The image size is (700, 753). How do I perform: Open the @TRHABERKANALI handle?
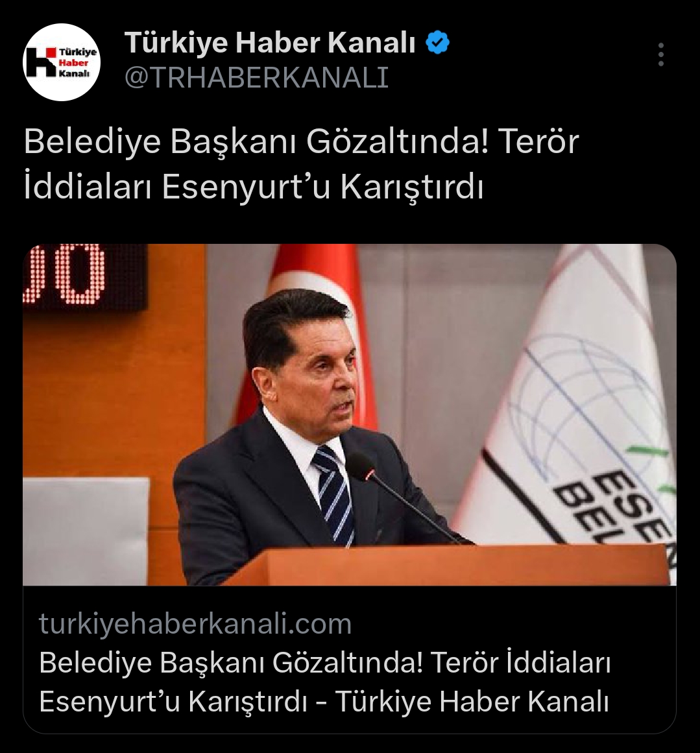point(256,77)
